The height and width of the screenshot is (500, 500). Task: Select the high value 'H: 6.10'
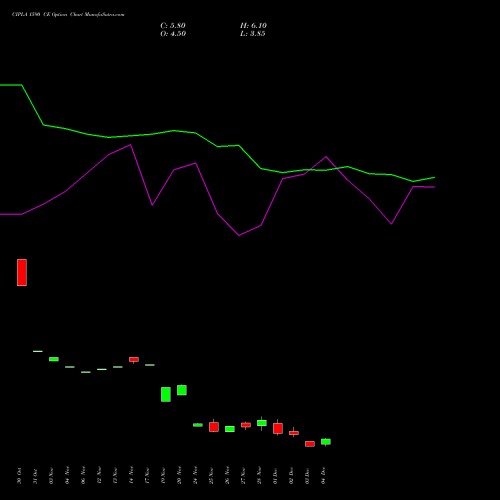tap(253, 26)
